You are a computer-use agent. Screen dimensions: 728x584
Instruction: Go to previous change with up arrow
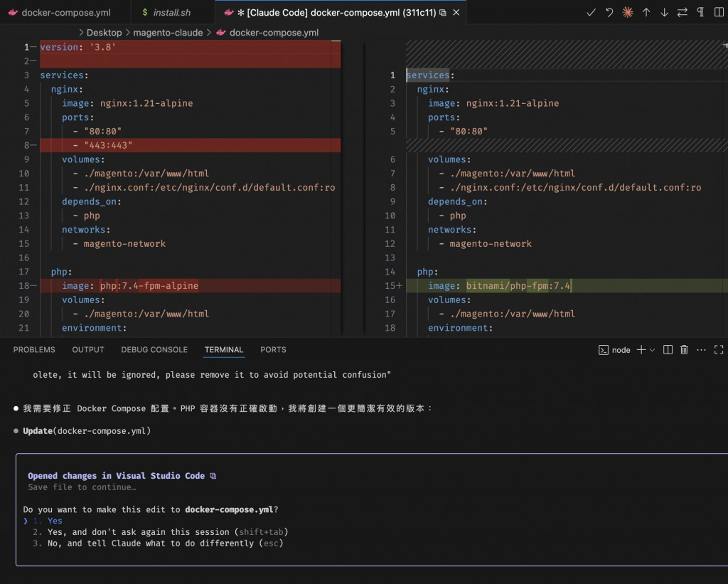coord(646,13)
